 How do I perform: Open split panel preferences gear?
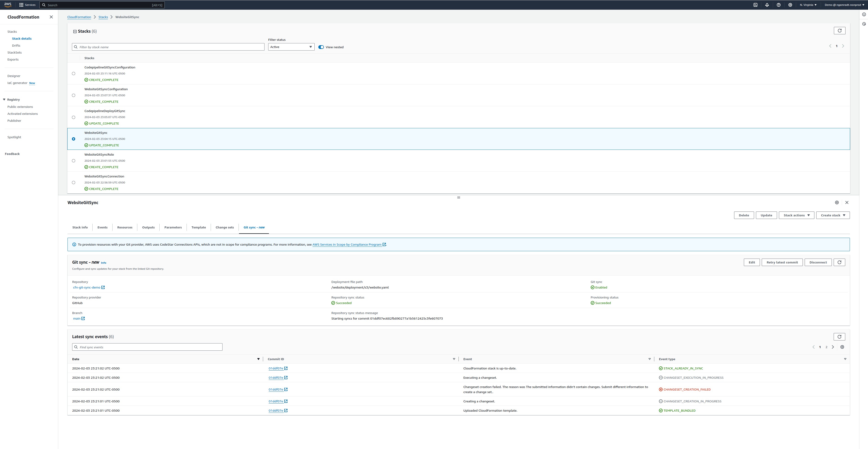837,202
